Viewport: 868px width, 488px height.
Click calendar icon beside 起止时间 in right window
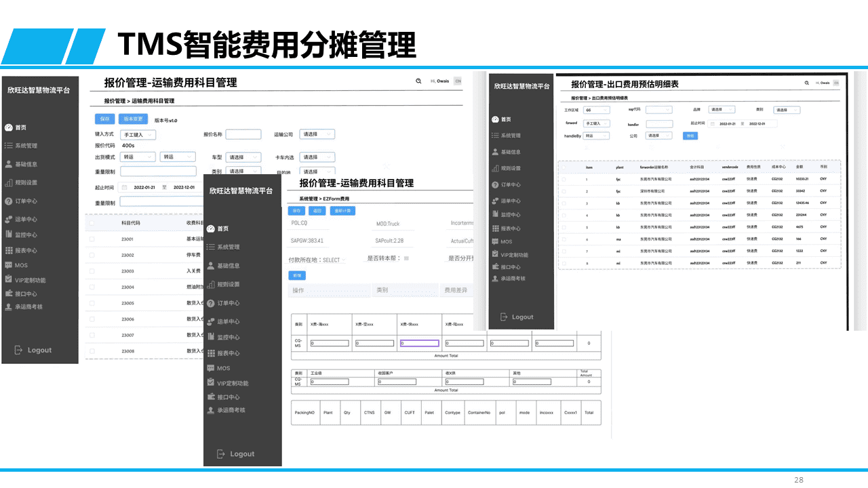pos(713,124)
